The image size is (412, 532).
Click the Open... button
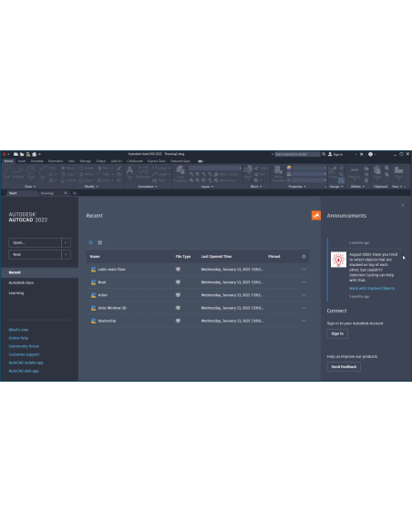pyautogui.click(x=35, y=242)
